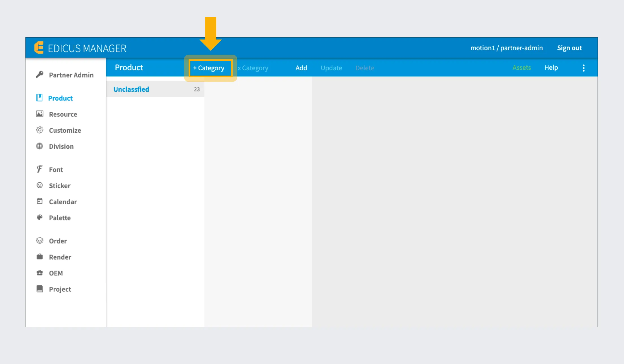Open the Font management page

(56, 170)
